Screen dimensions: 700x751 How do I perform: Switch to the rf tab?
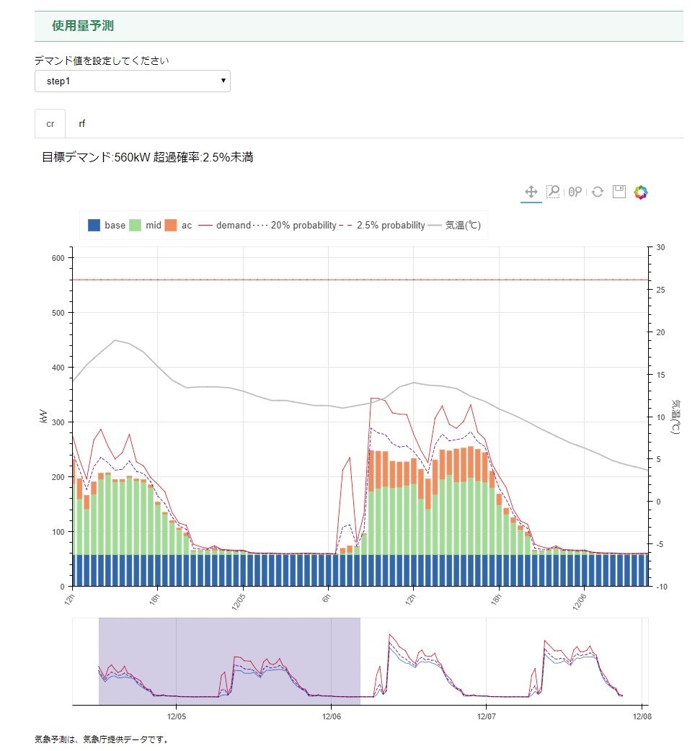pos(82,123)
